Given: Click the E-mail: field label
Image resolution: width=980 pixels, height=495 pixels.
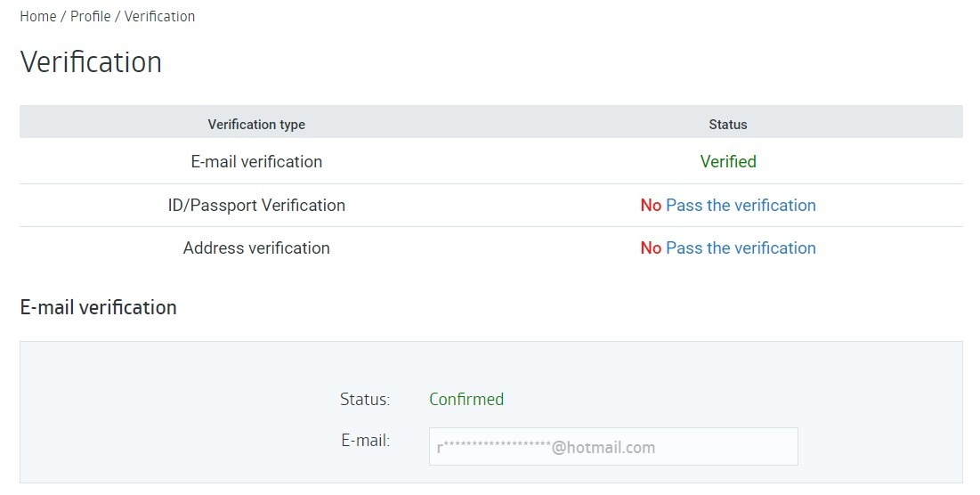Looking at the screenshot, I should tap(366, 440).
